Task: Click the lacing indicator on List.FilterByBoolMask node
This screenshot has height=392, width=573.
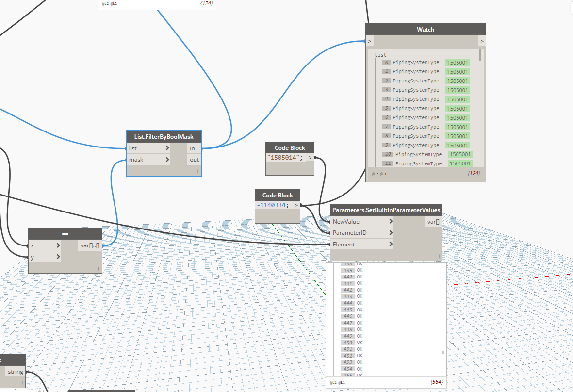Action: click(198, 171)
